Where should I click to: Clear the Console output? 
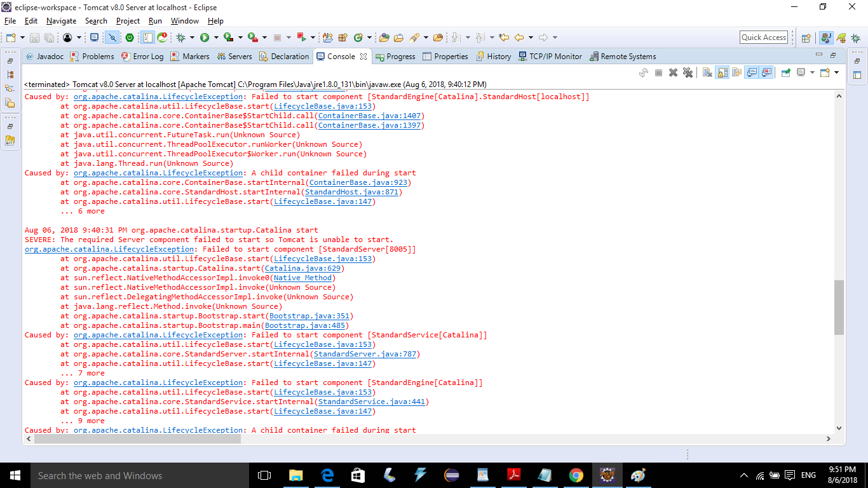pos(707,72)
